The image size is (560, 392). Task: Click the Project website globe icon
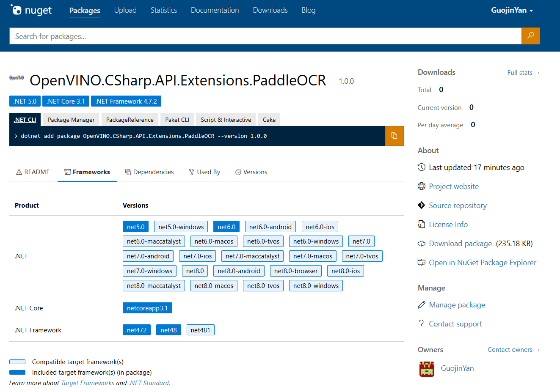click(422, 186)
